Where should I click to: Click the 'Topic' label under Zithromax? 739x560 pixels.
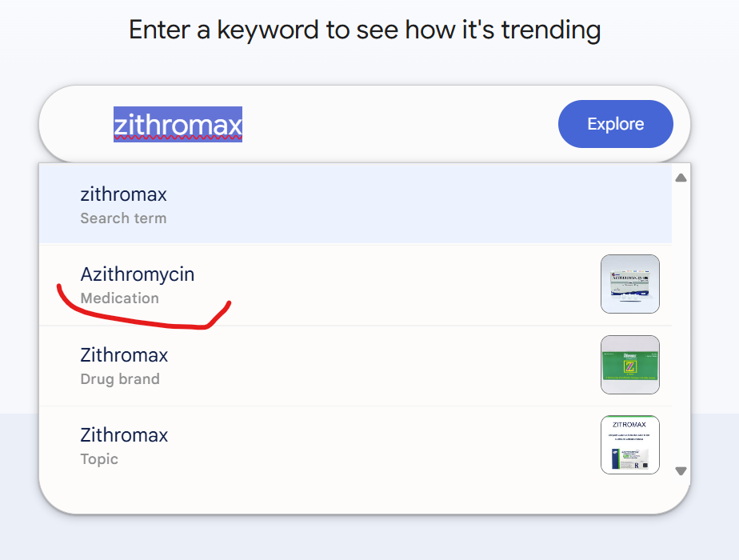pos(99,459)
